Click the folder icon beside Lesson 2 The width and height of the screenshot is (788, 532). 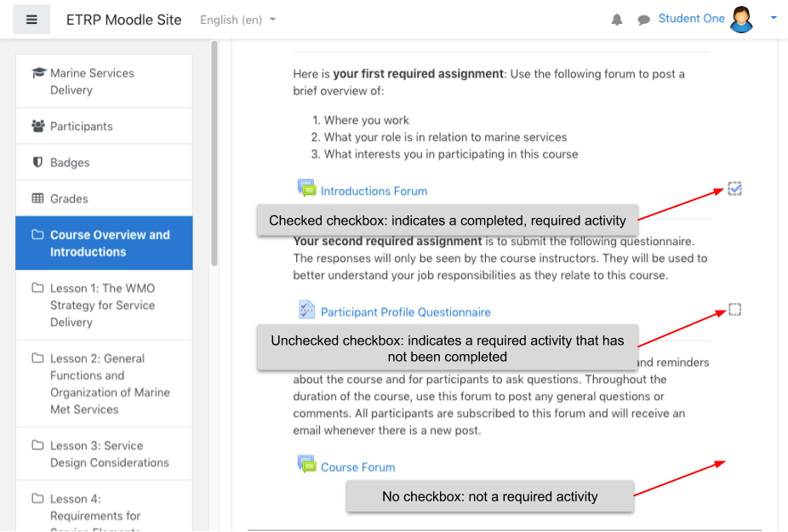point(37,358)
